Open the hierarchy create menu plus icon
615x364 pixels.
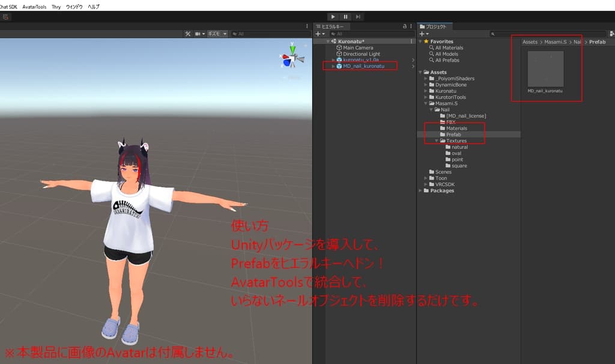pyautogui.click(x=318, y=34)
